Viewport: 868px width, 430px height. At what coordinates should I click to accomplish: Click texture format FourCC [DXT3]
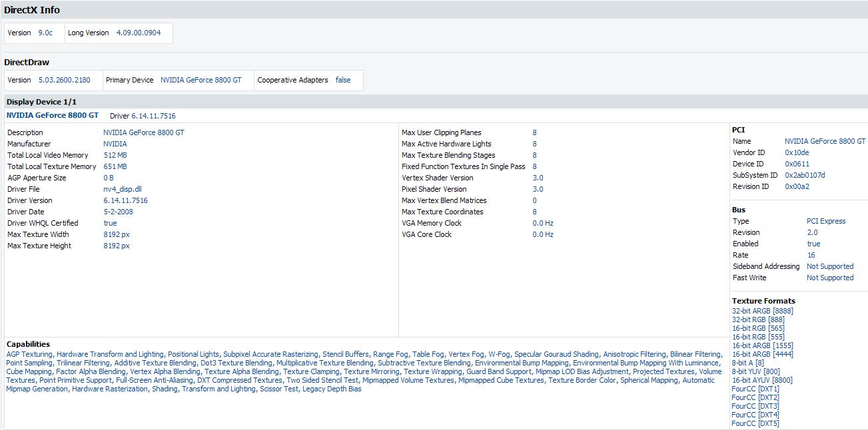click(755, 406)
